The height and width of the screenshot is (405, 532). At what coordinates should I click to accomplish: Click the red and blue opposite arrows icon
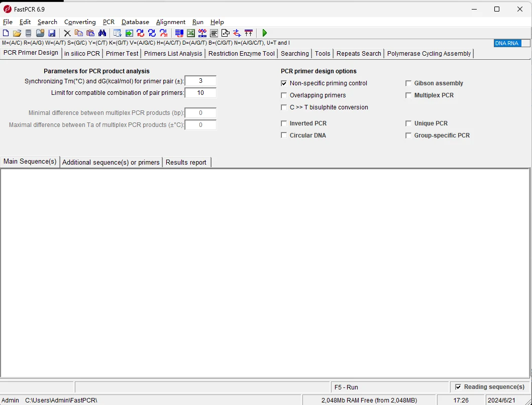pos(237,33)
